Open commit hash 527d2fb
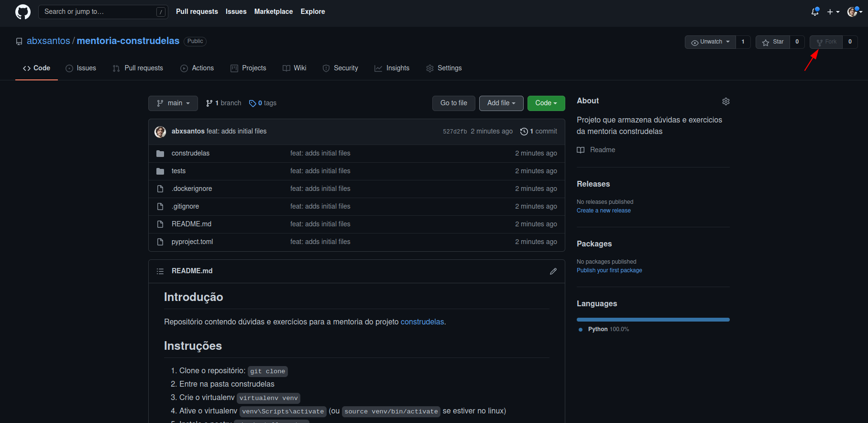The width and height of the screenshot is (868, 423). [x=455, y=132]
